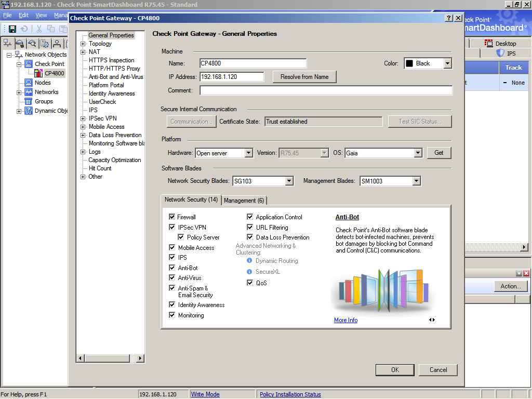Click the Resolve from Name button
Image resolution: width=532 pixels, height=399 pixels.
pos(304,77)
